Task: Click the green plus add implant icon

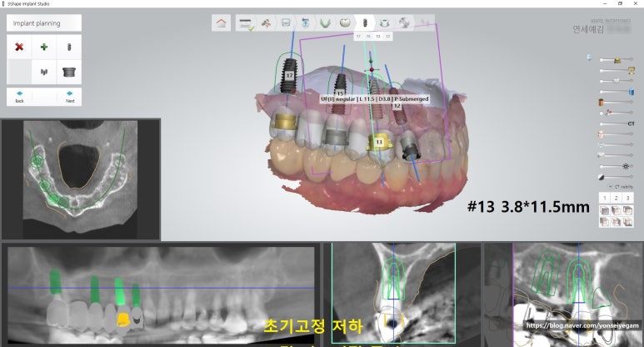Action: pos(44,48)
